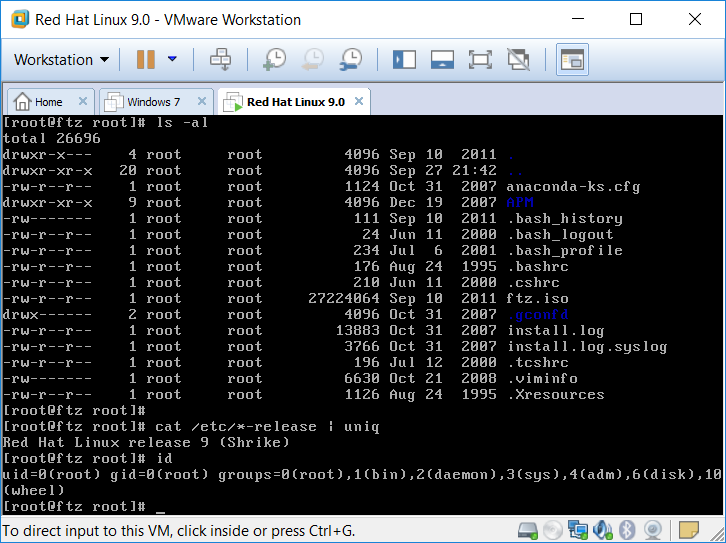Open the Workstation menu dropdown

coord(61,60)
